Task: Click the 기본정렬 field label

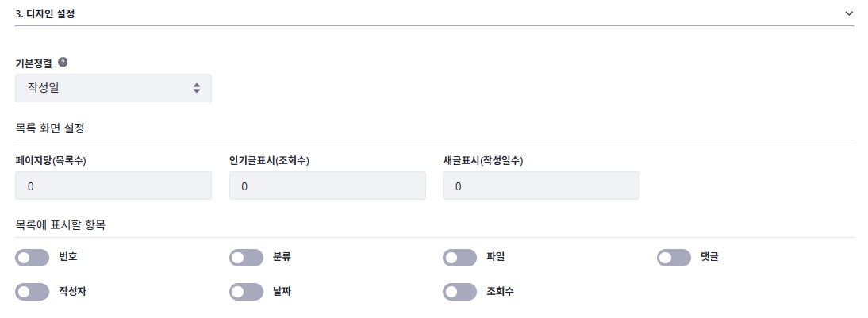Action: 34,62
